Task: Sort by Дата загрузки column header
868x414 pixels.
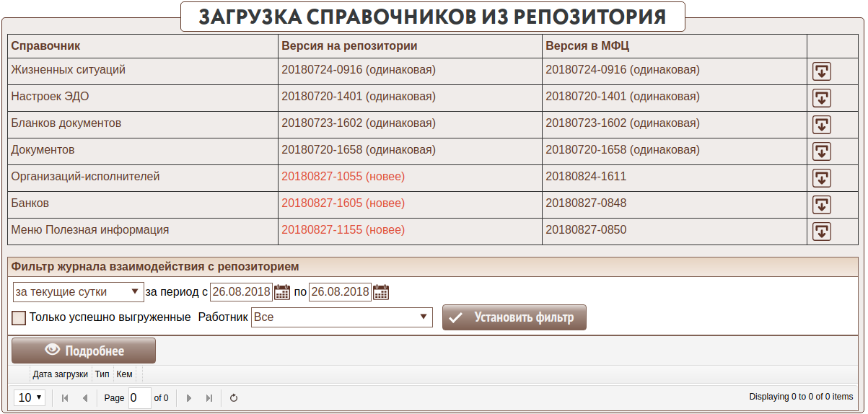Action: [x=61, y=374]
